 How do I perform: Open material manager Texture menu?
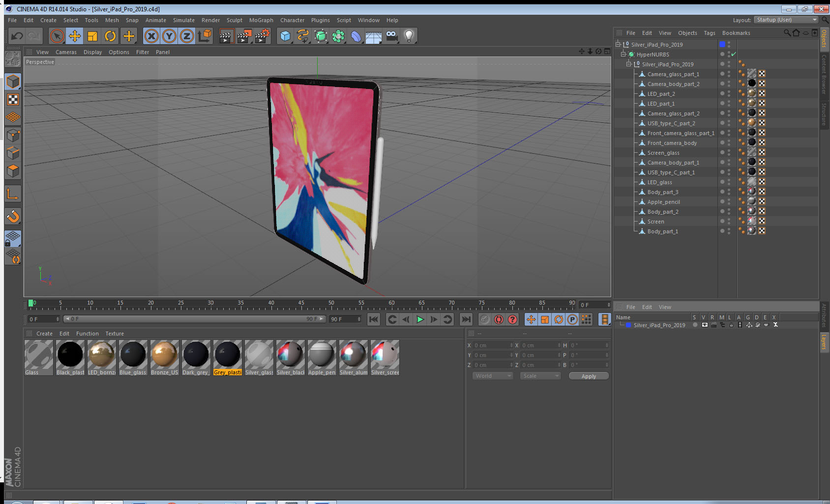point(115,334)
